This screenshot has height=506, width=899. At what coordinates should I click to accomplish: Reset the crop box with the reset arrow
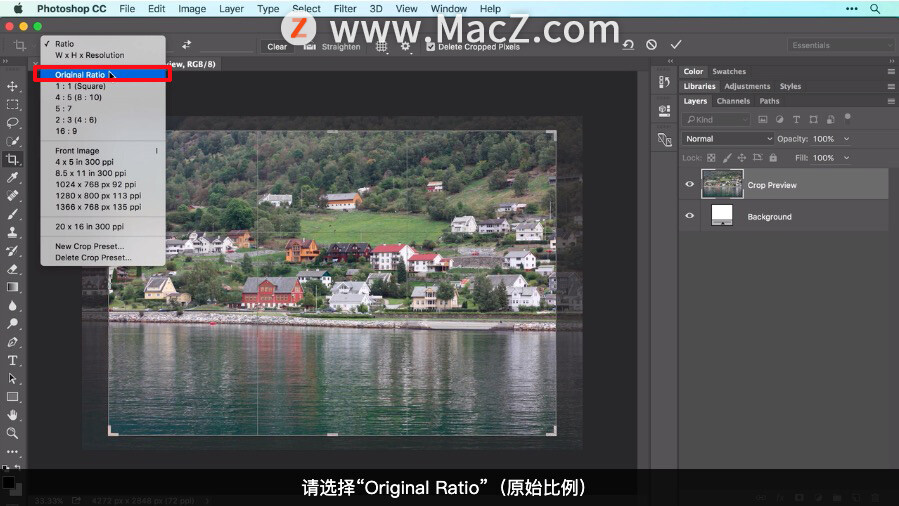coord(628,45)
